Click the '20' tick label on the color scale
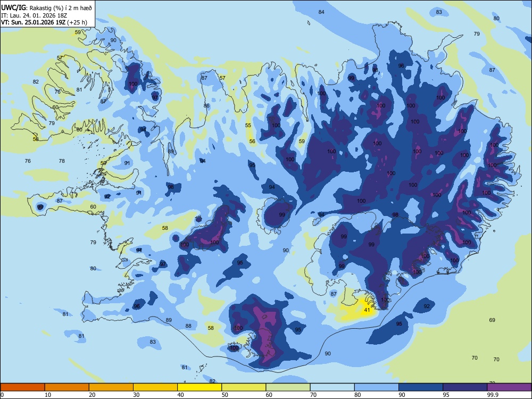This screenshot has width=532, height=399. pyautogui.click(x=92, y=395)
